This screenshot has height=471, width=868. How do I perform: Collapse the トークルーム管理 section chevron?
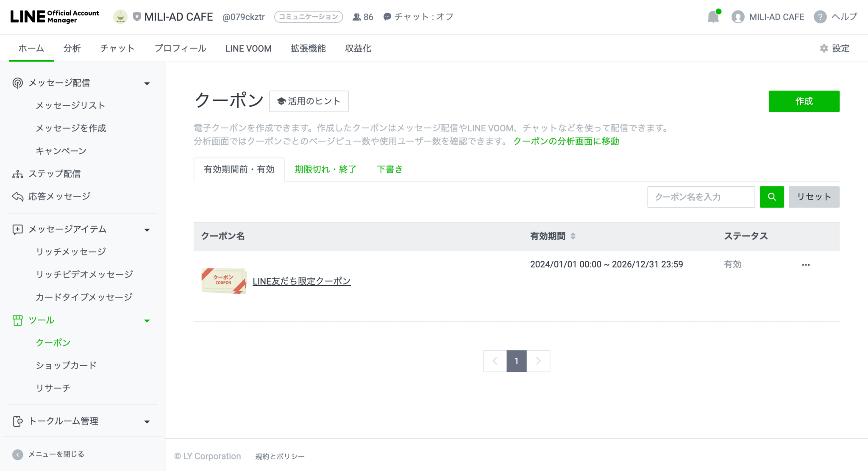(147, 421)
